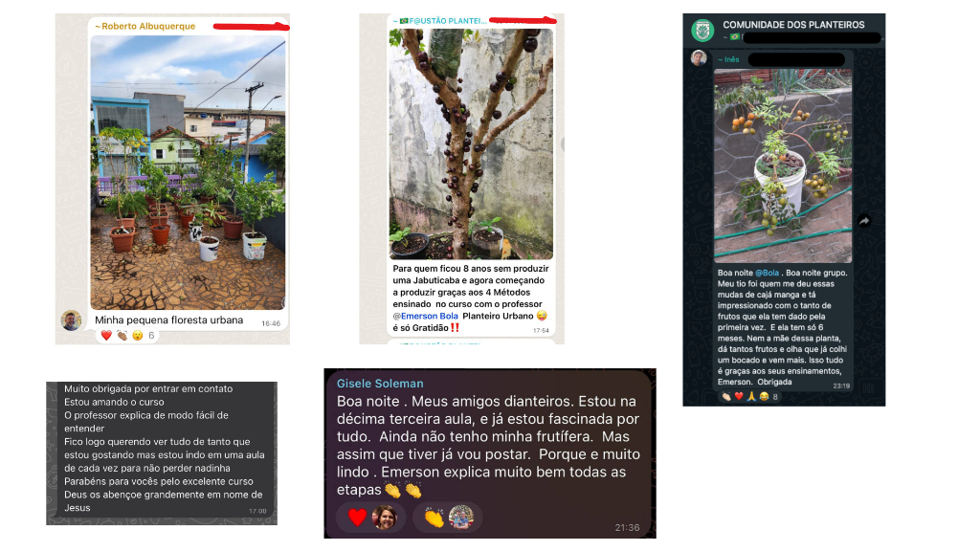
Task: Click the surprised face reaction under Roberto's photo
Action: 138,336
